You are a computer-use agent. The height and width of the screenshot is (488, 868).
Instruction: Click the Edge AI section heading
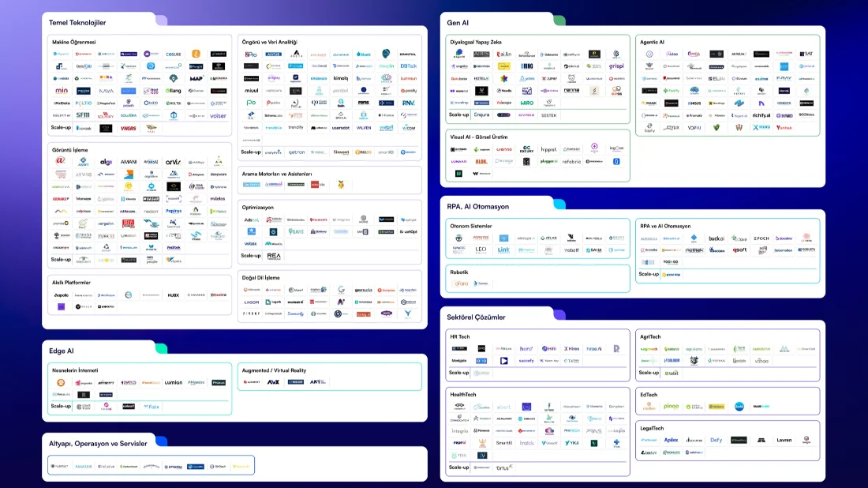click(61, 351)
